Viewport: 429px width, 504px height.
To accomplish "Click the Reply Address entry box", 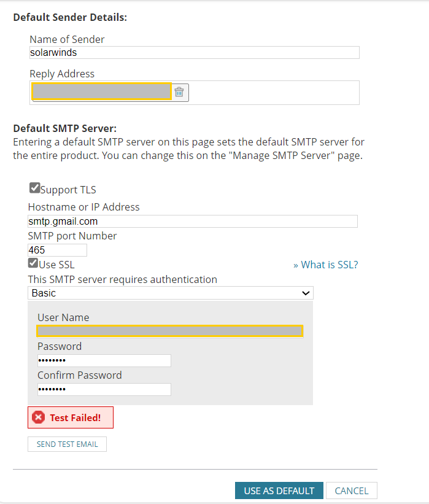I will [x=195, y=93].
